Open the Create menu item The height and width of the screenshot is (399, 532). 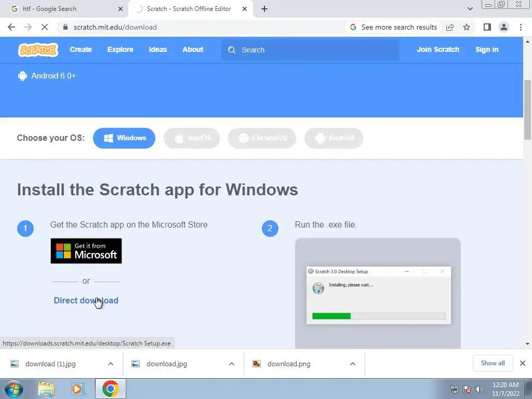(81, 49)
